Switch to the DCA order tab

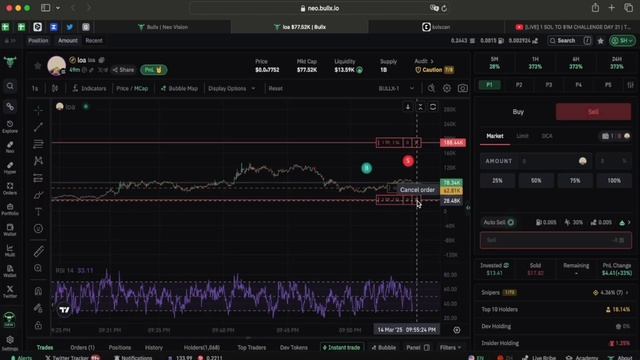pos(547,136)
